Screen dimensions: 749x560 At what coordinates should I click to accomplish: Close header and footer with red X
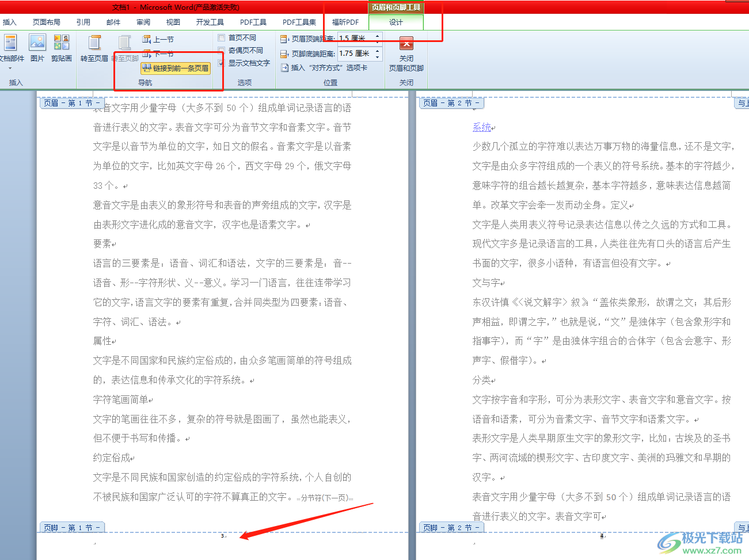406,43
